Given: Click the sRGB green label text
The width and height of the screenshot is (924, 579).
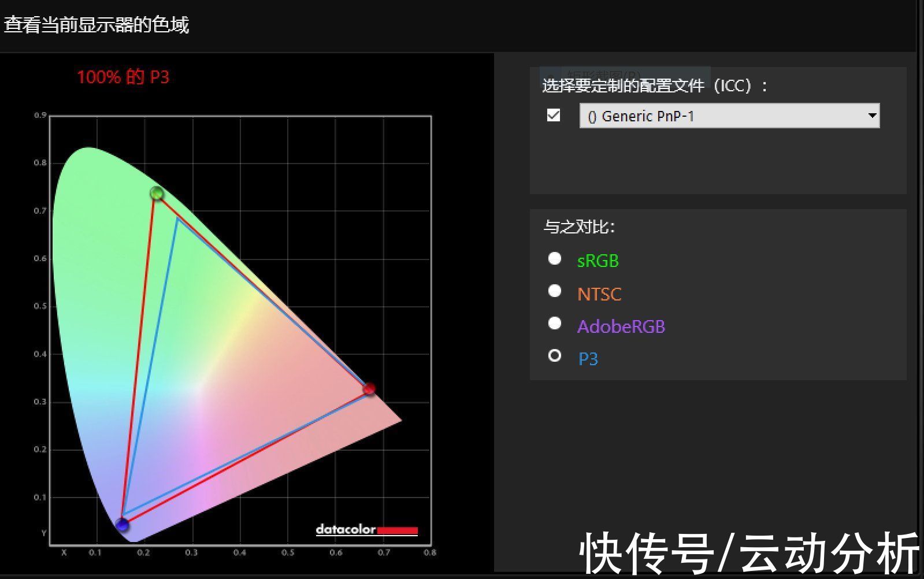Looking at the screenshot, I should click(x=598, y=261).
